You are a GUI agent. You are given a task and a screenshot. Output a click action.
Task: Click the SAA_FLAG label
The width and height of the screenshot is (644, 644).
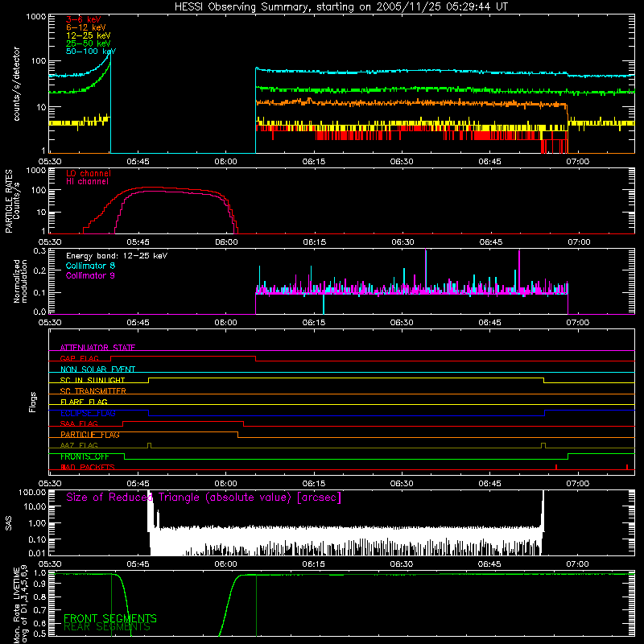[79, 423]
